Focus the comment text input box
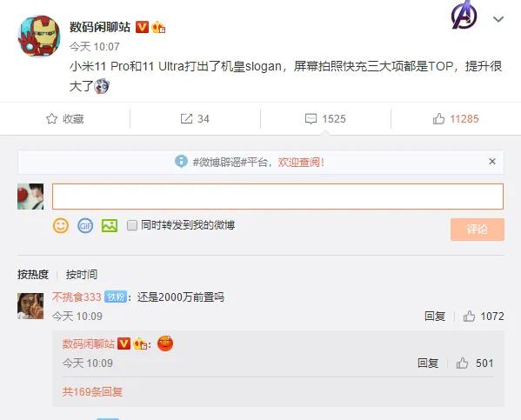The image size is (521, 420). point(277,197)
